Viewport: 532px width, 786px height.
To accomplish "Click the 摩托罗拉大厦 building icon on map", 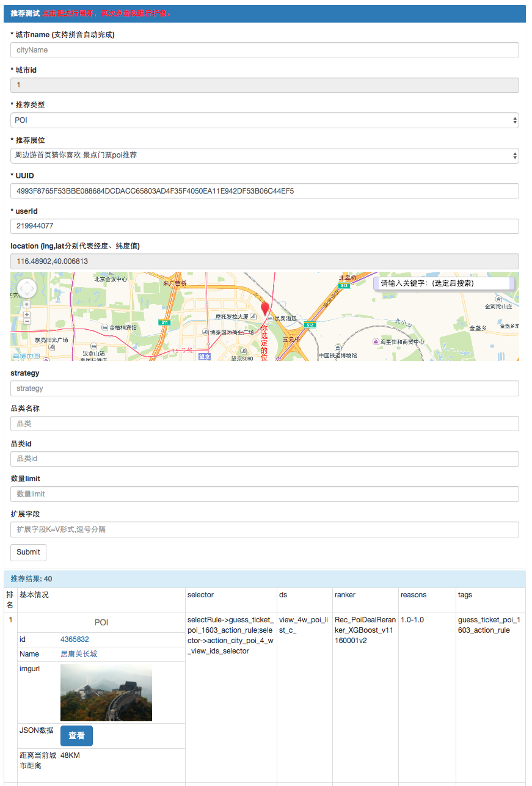I will tap(253, 316).
